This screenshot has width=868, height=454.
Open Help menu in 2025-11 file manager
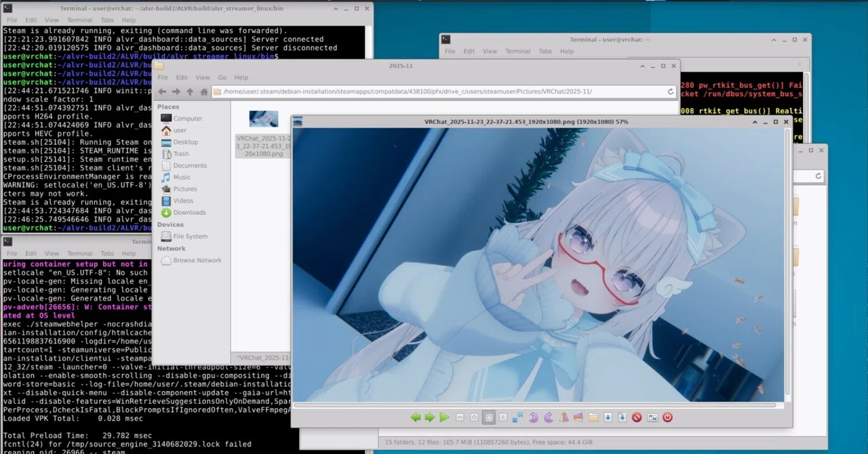(241, 77)
